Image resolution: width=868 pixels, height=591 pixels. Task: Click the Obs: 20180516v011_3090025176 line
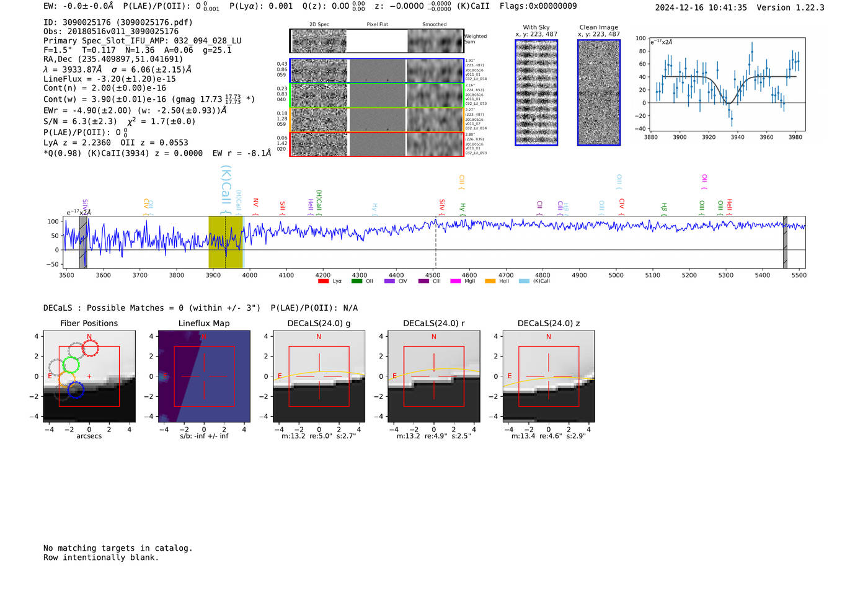click(111, 32)
